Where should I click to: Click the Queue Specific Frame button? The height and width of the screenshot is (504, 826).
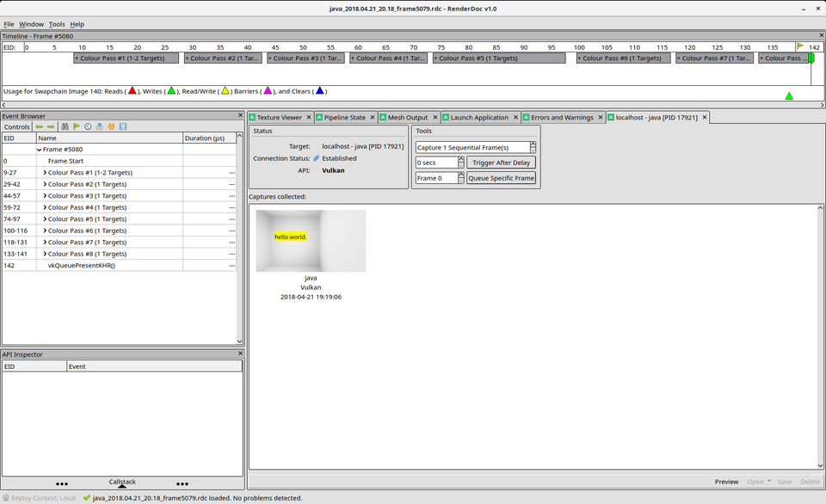[501, 178]
